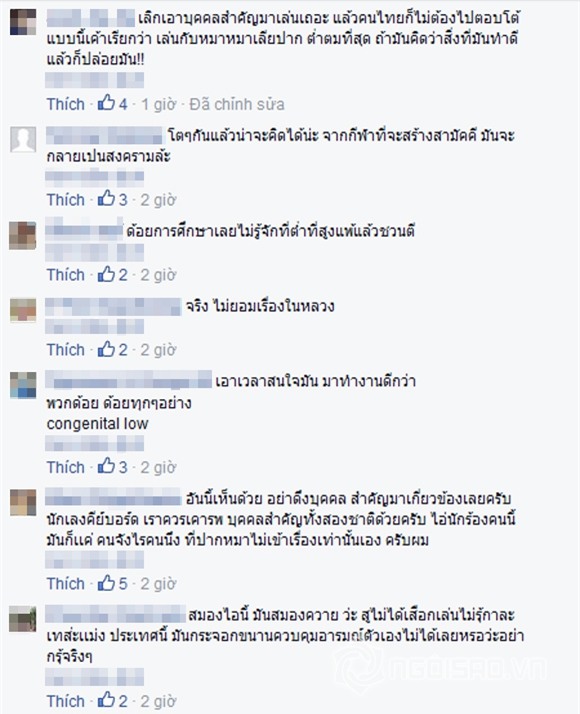This screenshot has height=714, width=580.
Task: Click 'Thích' under the third comment
Action: pos(66,275)
